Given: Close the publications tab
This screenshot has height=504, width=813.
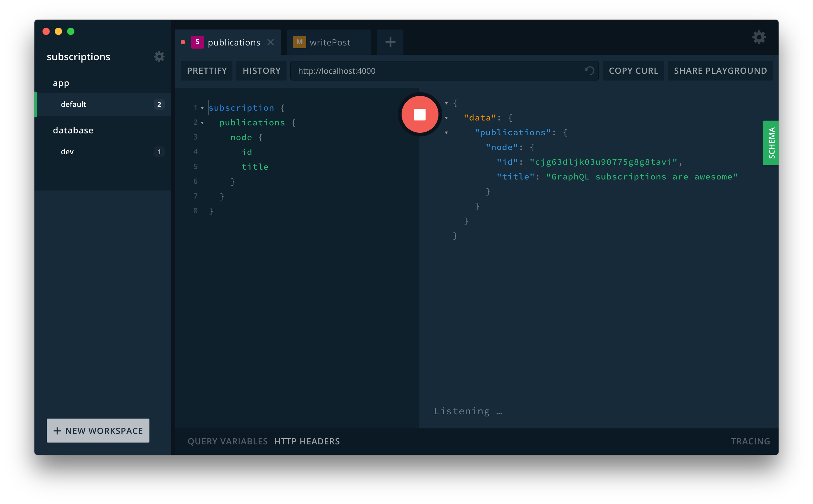Looking at the screenshot, I should pos(271,42).
